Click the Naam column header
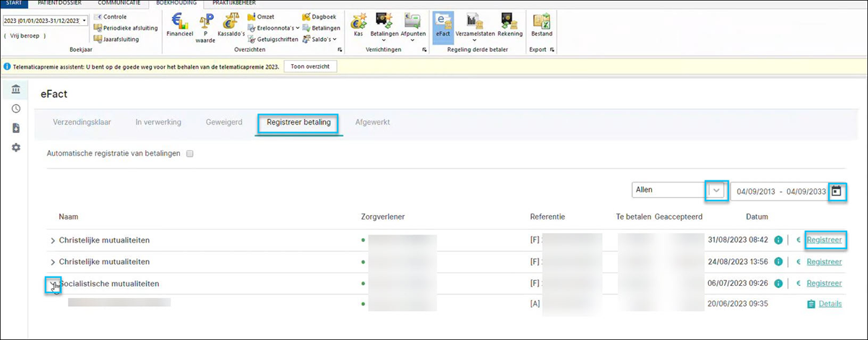Screen dimensions: 868x340 click(x=69, y=217)
